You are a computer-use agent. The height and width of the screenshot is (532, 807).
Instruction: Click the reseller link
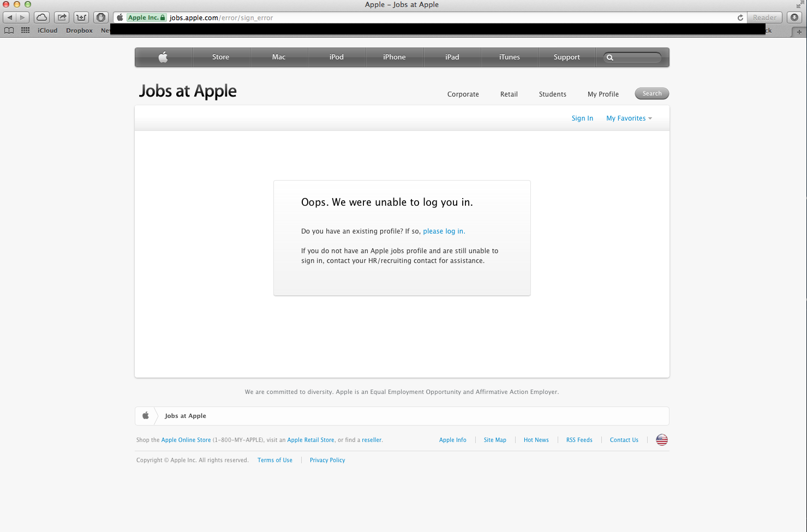point(372,440)
